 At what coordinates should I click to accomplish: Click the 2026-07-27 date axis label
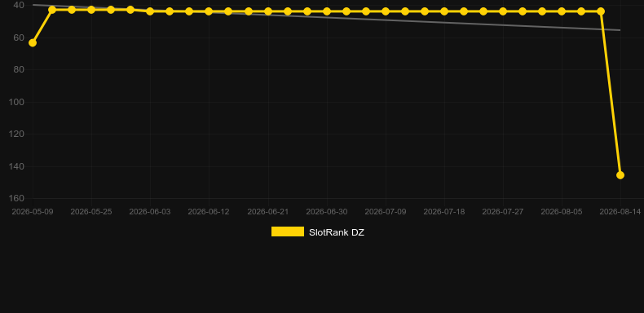[x=503, y=212]
